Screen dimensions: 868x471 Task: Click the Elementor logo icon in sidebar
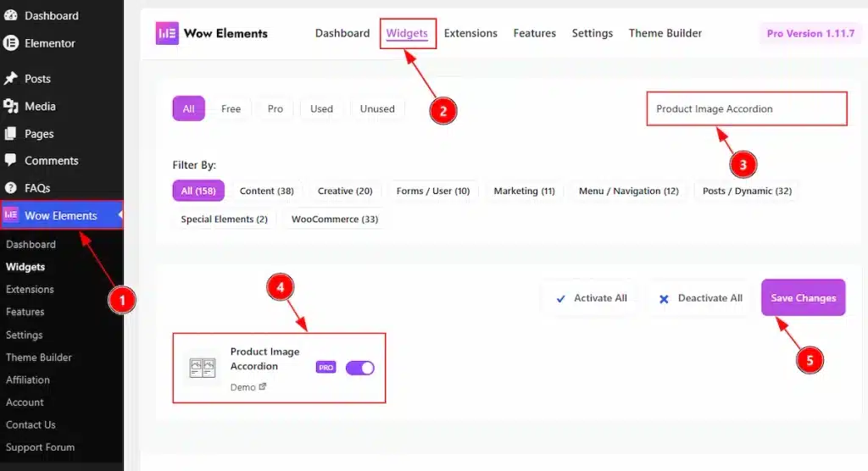coord(10,42)
